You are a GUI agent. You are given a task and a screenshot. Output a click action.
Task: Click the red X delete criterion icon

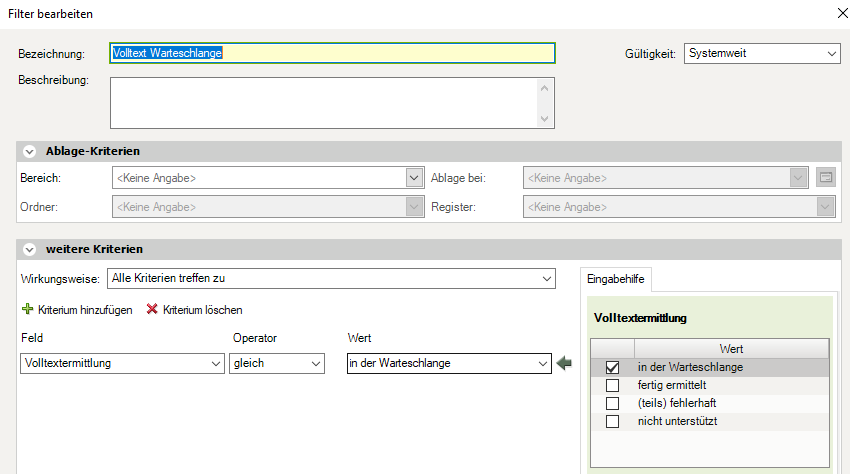tap(153, 310)
